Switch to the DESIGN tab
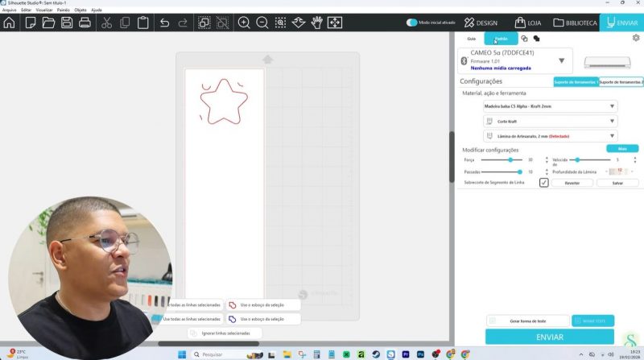The image size is (644, 360). click(x=481, y=23)
